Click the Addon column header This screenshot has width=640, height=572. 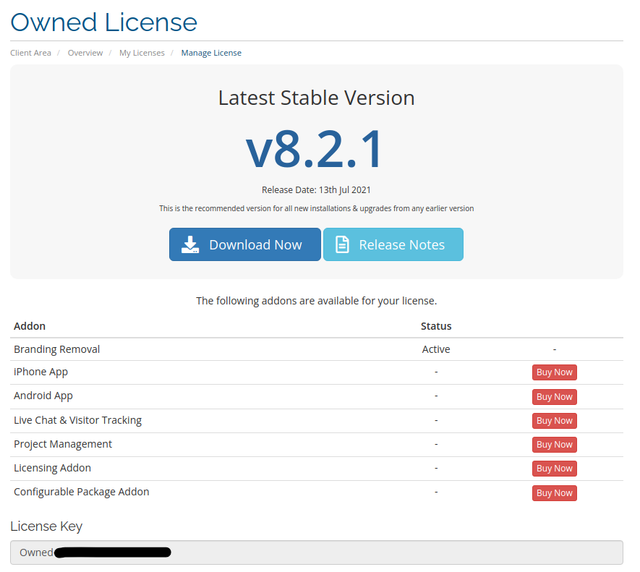coord(30,326)
